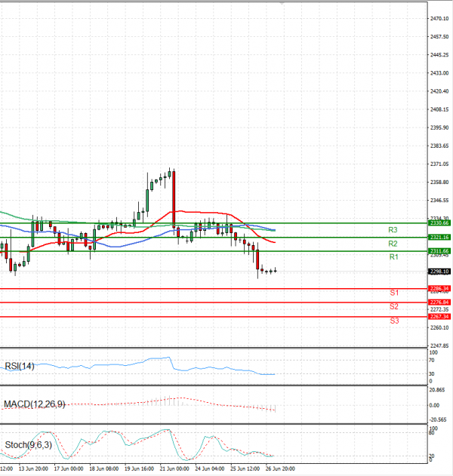Click the 2371.05 price axis value
Image resolution: width=453 pixels, height=476 pixels.
[x=439, y=164]
